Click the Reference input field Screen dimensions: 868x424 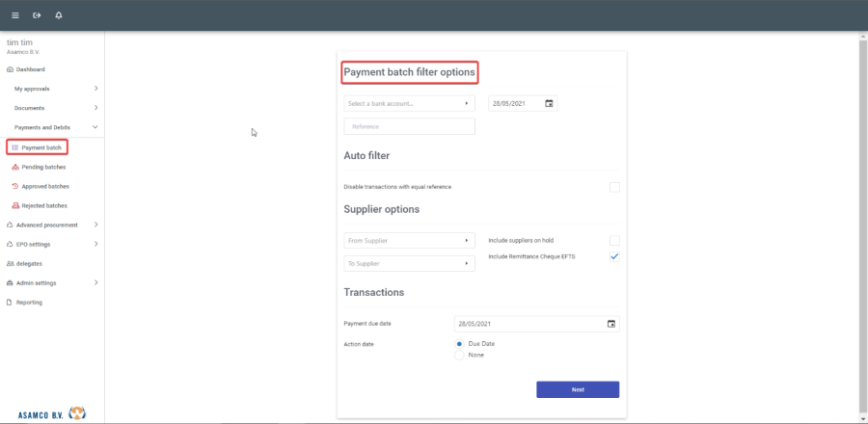click(409, 126)
